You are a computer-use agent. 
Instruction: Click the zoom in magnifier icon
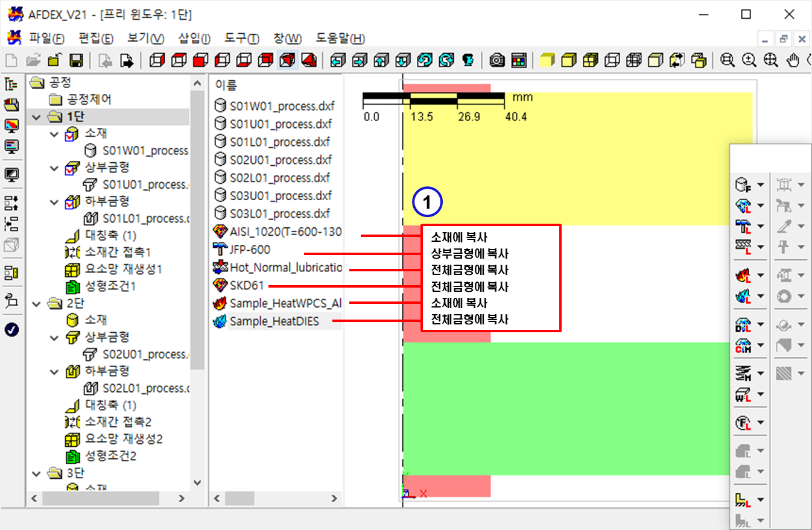coord(749,60)
